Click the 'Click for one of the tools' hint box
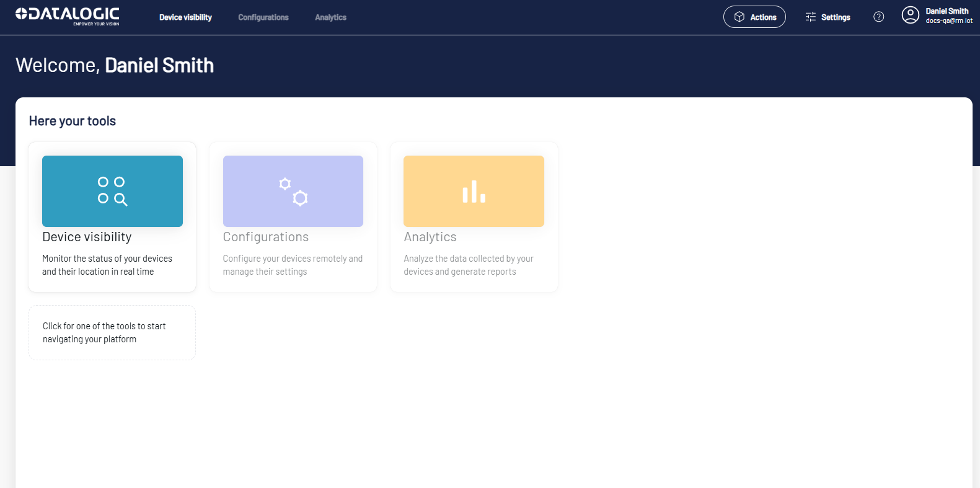 tap(112, 332)
